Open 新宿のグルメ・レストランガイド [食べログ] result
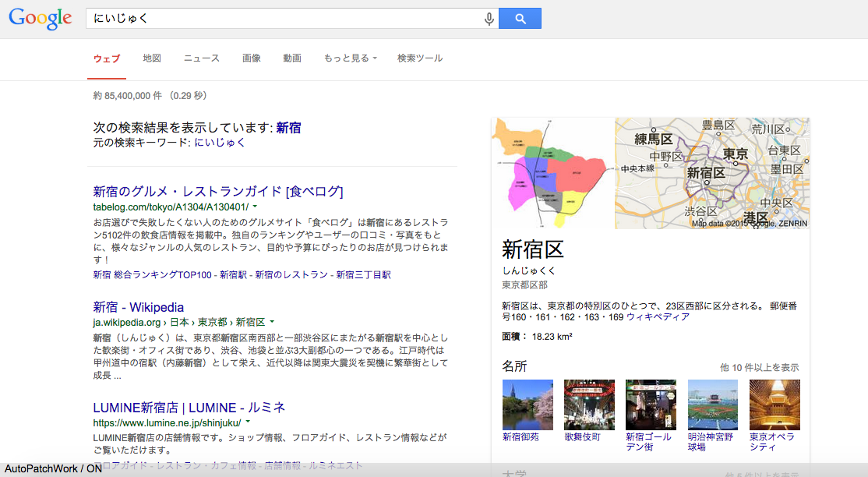 [x=218, y=191]
